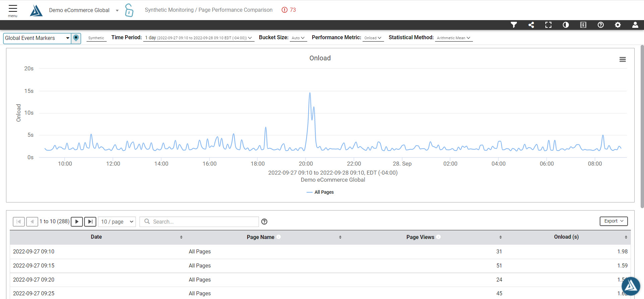
Task: Go to the next table page
Action: click(x=77, y=222)
